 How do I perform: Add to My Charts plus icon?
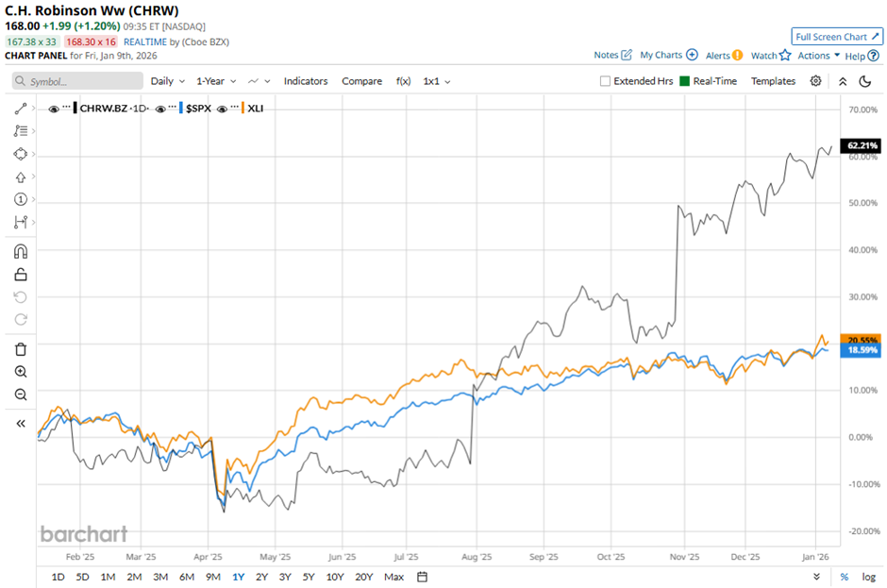point(692,55)
